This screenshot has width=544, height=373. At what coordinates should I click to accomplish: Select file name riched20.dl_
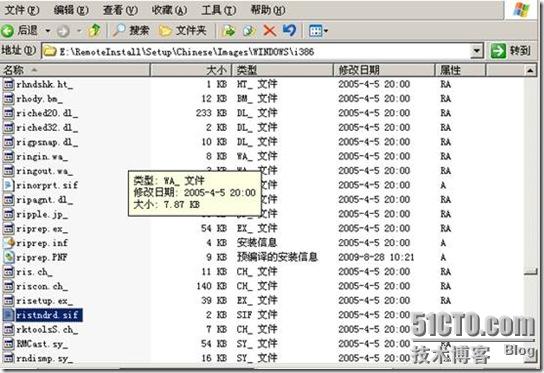pos(47,113)
